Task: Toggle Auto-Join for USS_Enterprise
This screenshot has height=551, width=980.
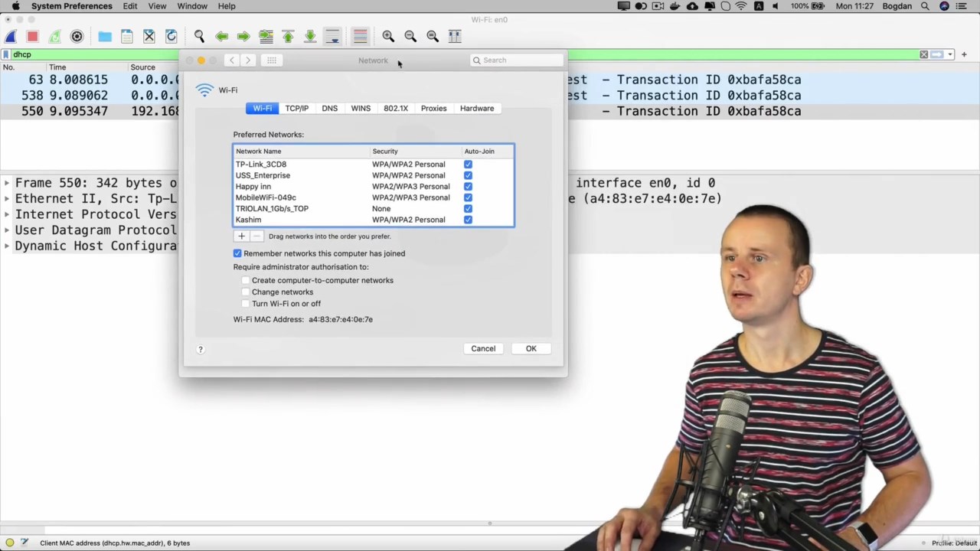Action: (468, 175)
